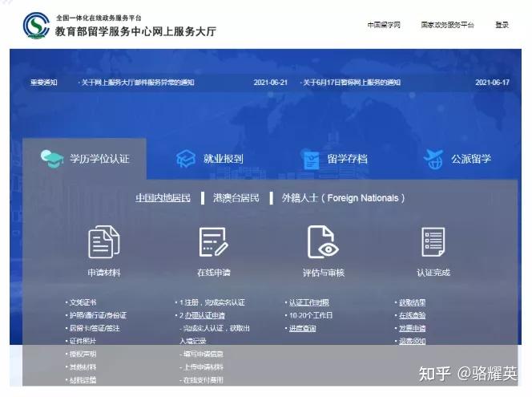Screen dimensions: 532x397
Task: Select 外籍人士 (Foreign Nationals) option
Action: [x=343, y=198]
